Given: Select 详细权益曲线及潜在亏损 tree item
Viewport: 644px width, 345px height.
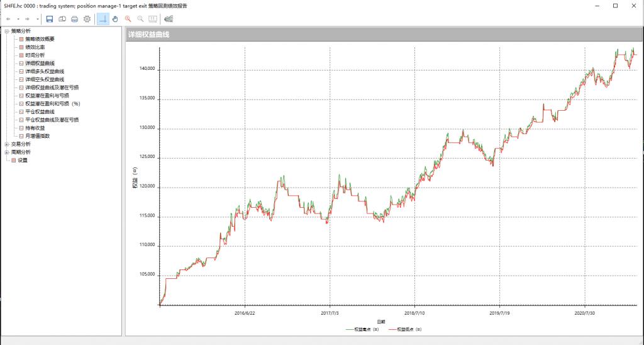Looking at the screenshot, I should 52,88.
